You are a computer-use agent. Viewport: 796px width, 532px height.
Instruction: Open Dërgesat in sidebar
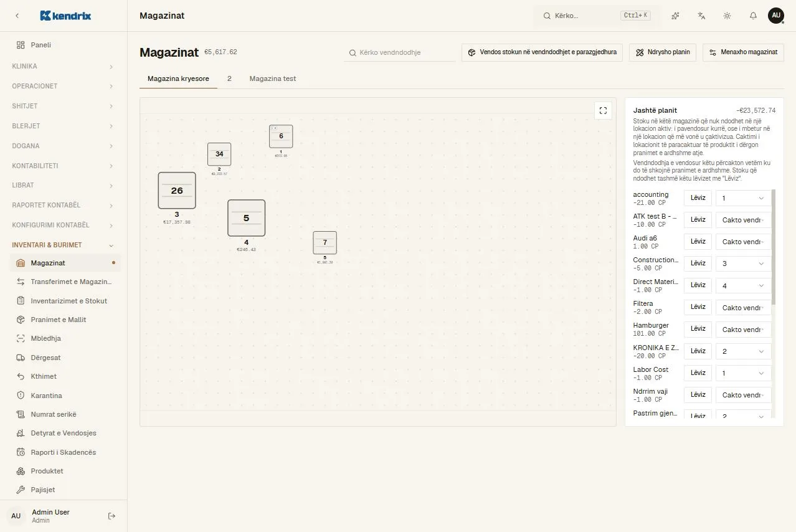(x=64, y=358)
